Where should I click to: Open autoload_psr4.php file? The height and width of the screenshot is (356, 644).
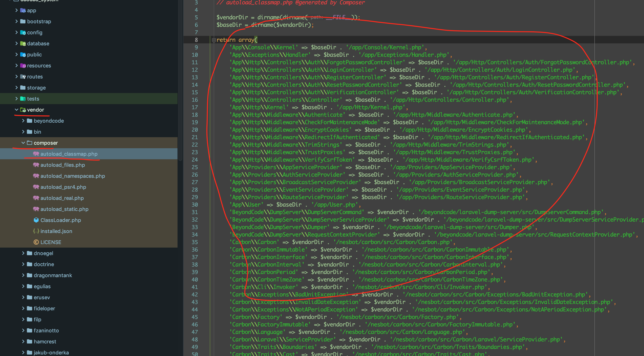point(63,187)
